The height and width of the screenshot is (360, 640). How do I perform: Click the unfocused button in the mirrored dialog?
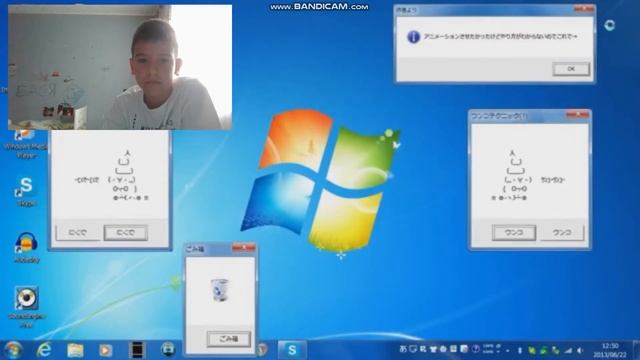click(78, 232)
